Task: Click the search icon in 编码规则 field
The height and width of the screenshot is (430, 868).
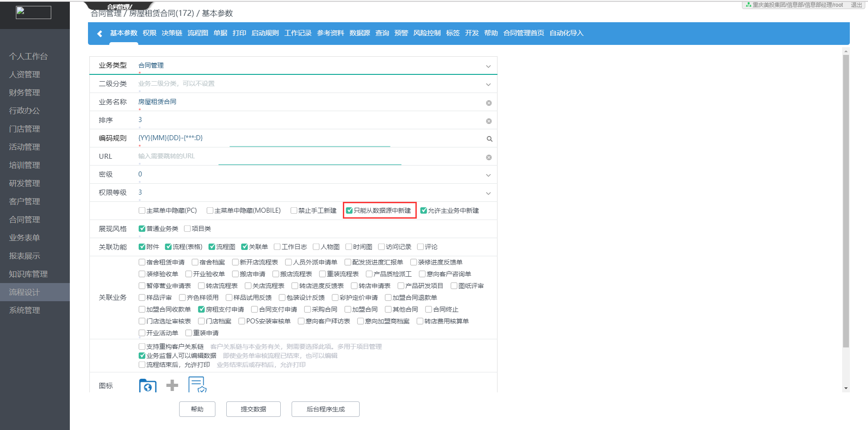Action: click(x=489, y=139)
